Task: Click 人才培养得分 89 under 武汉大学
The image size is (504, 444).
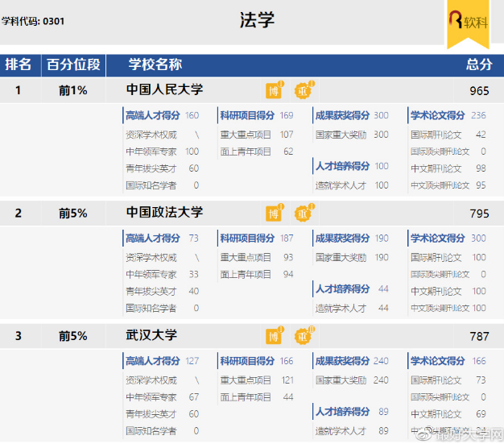Action: coord(352,412)
